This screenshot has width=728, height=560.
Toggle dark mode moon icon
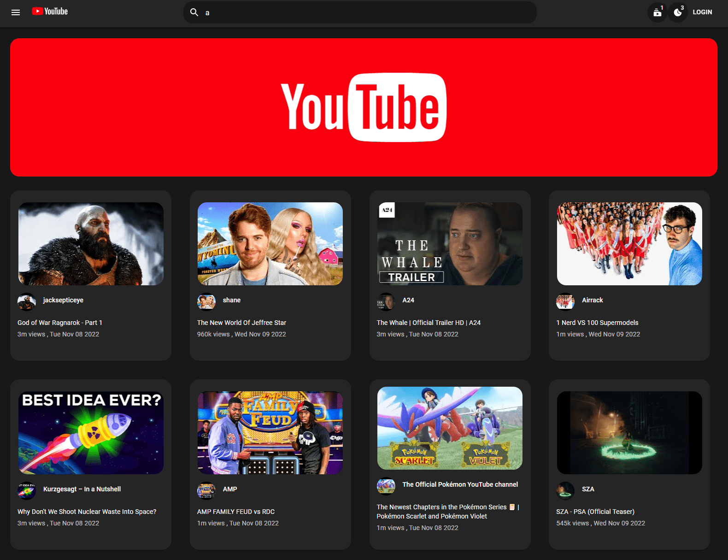678,12
